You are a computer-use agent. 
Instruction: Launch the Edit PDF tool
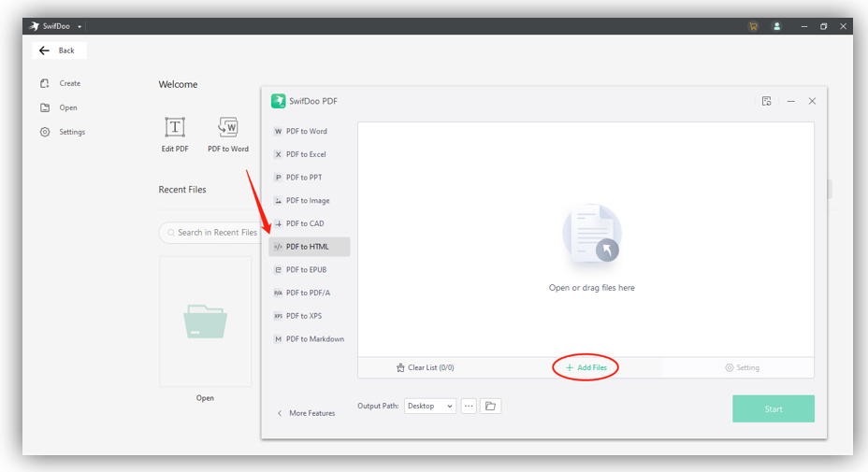(x=175, y=135)
